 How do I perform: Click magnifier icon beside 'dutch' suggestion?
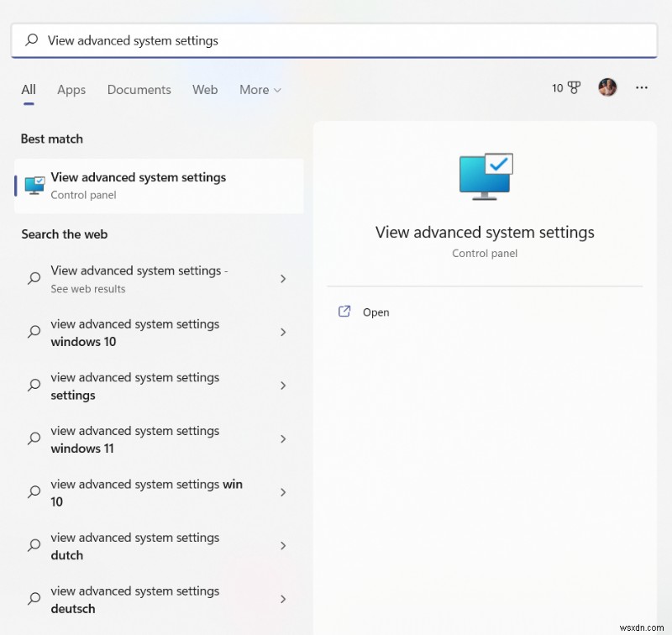coord(34,545)
